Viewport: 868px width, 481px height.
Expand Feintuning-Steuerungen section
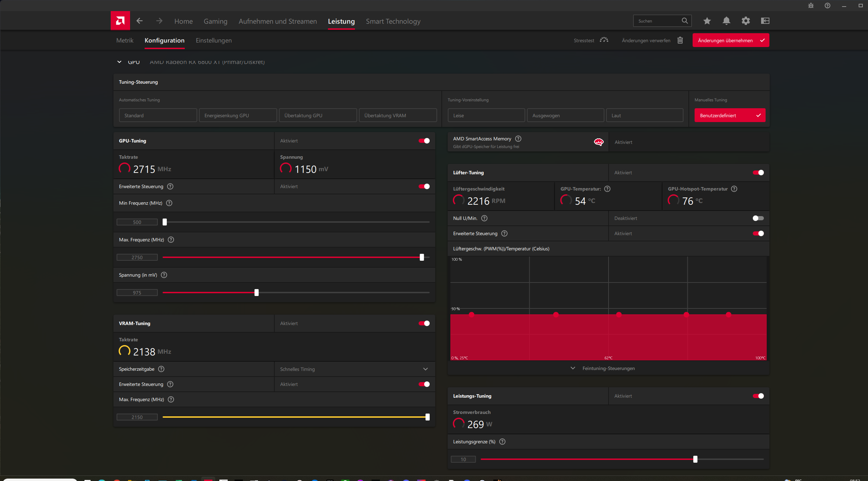point(608,368)
